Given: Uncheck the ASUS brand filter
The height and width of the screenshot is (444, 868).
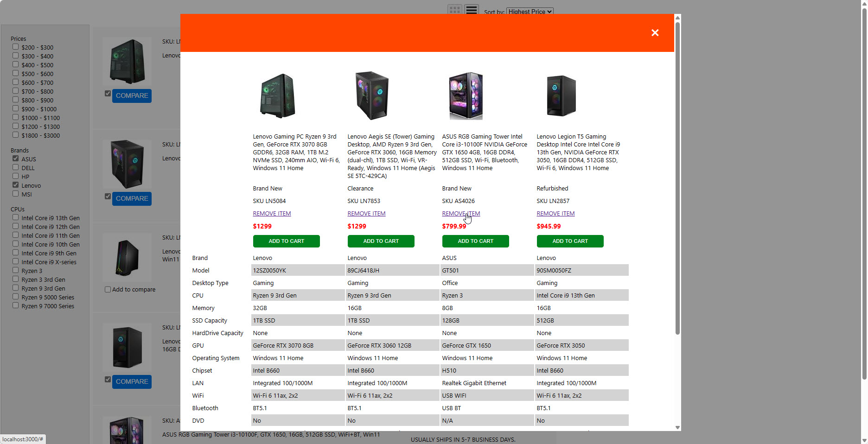Looking at the screenshot, I should pyautogui.click(x=16, y=159).
